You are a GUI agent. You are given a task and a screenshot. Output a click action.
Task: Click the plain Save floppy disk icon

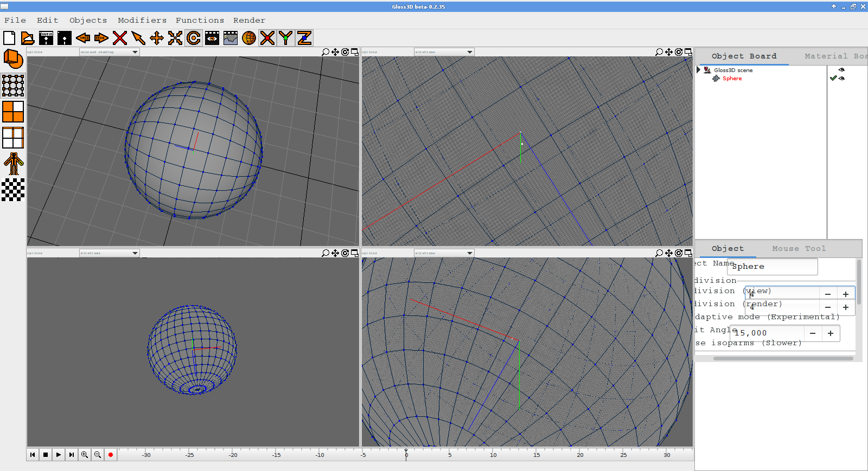point(65,38)
